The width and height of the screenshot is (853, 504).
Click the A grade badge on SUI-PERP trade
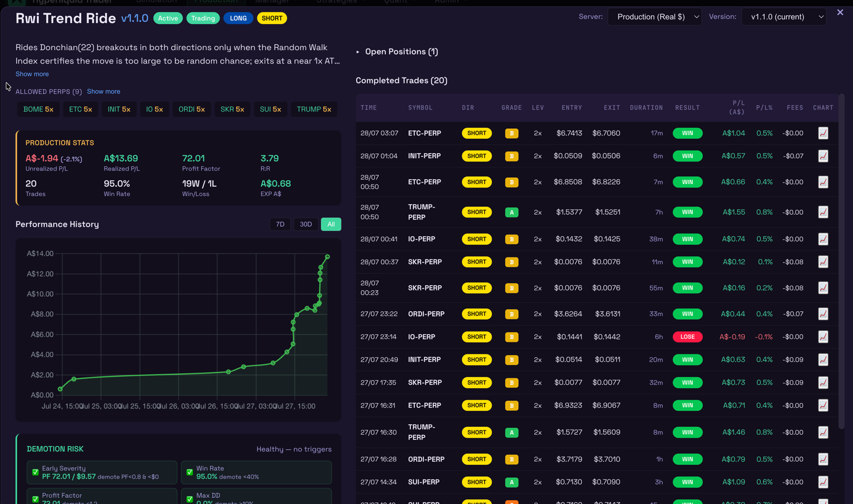coord(511,482)
